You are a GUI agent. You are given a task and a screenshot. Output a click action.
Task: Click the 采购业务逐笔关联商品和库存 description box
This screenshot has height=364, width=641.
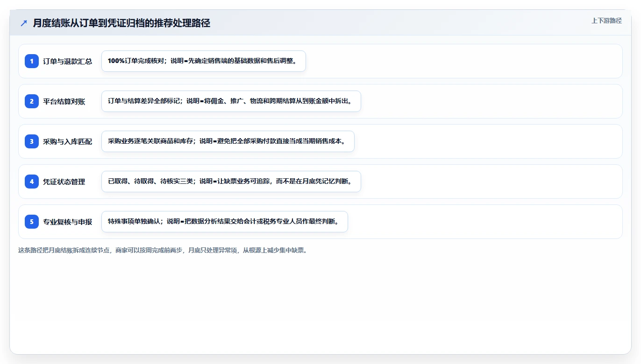point(228,141)
